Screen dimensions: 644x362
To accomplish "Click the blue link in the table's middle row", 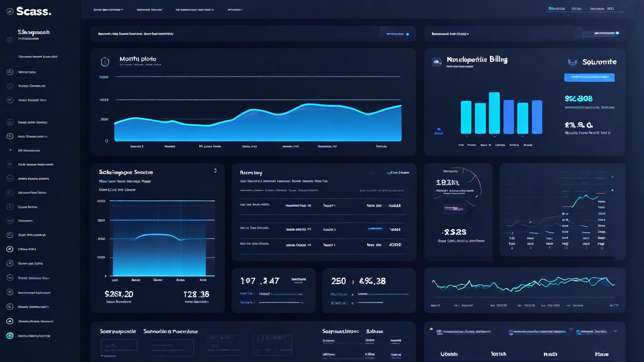I will [x=375, y=229].
